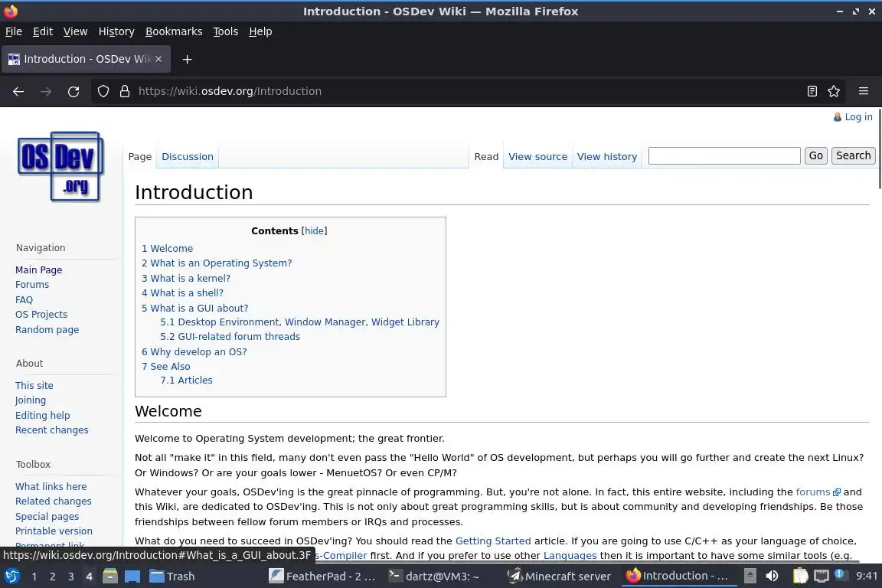Open FAQ sidebar link

(x=24, y=300)
